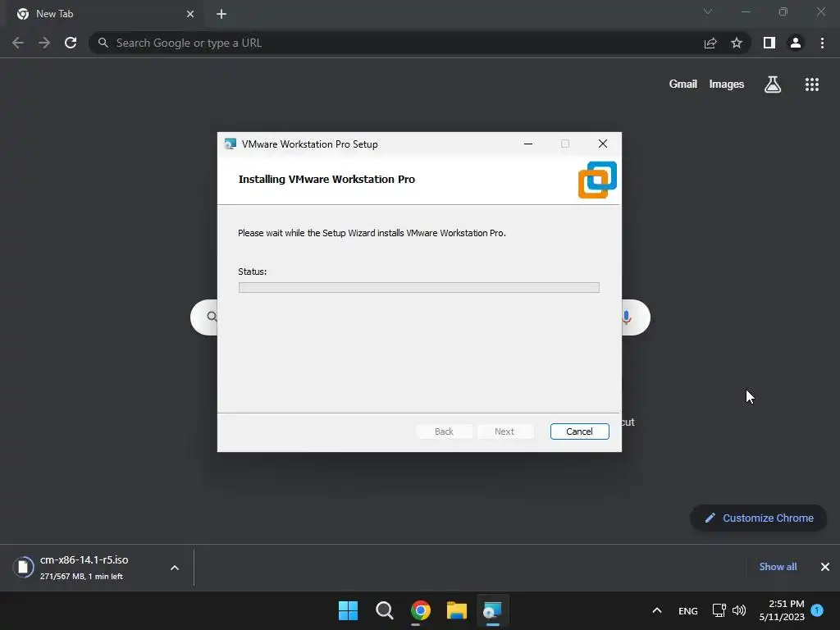Open the Windows Start menu
This screenshot has height=630, width=840.
coord(348,610)
